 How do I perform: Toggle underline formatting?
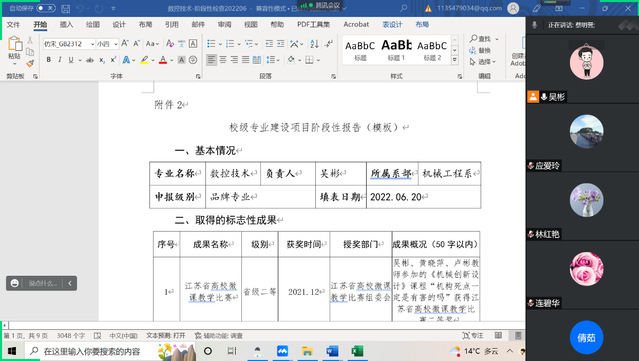[71, 60]
